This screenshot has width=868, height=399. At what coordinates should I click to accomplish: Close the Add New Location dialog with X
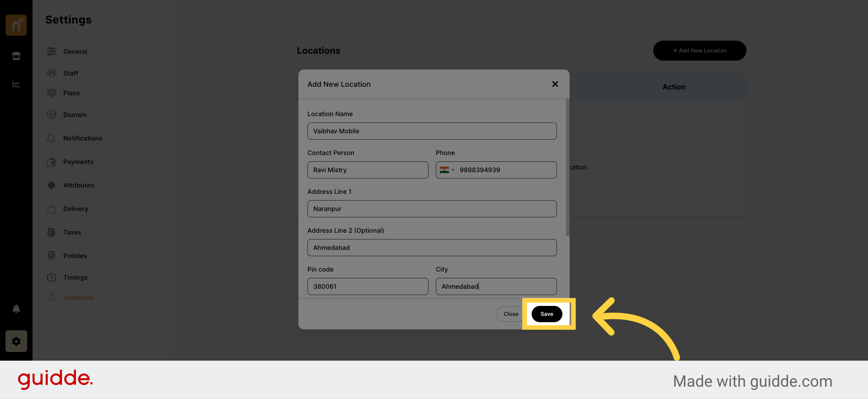click(x=555, y=84)
